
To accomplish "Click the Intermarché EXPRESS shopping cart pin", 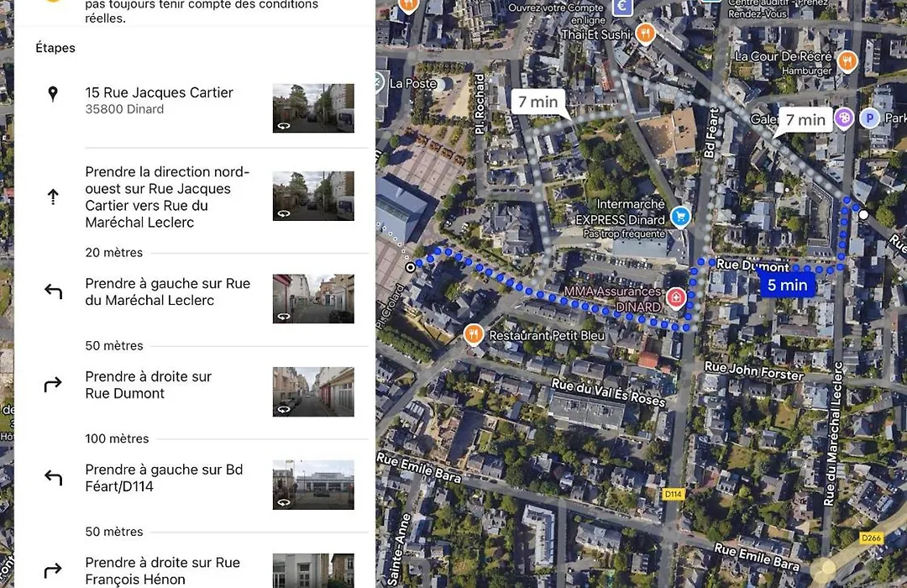I will click(x=681, y=217).
